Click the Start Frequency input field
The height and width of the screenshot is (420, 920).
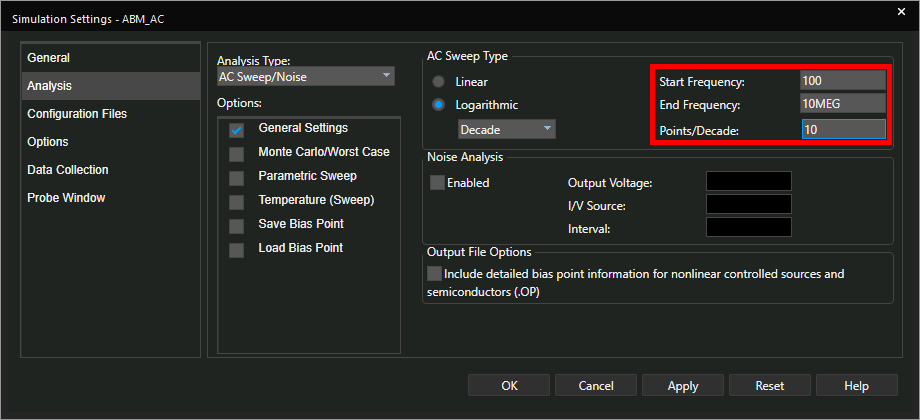[x=843, y=82]
